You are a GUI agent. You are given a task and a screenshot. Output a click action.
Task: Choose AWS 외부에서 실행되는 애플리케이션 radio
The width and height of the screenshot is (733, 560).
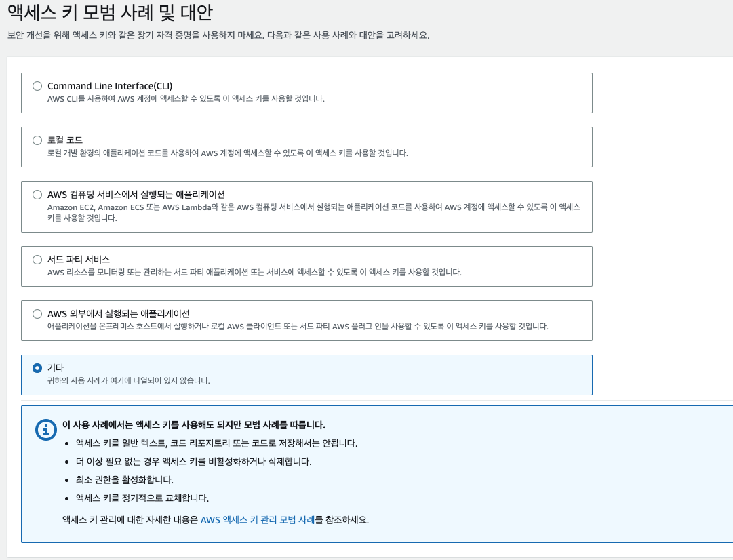(x=37, y=314)
